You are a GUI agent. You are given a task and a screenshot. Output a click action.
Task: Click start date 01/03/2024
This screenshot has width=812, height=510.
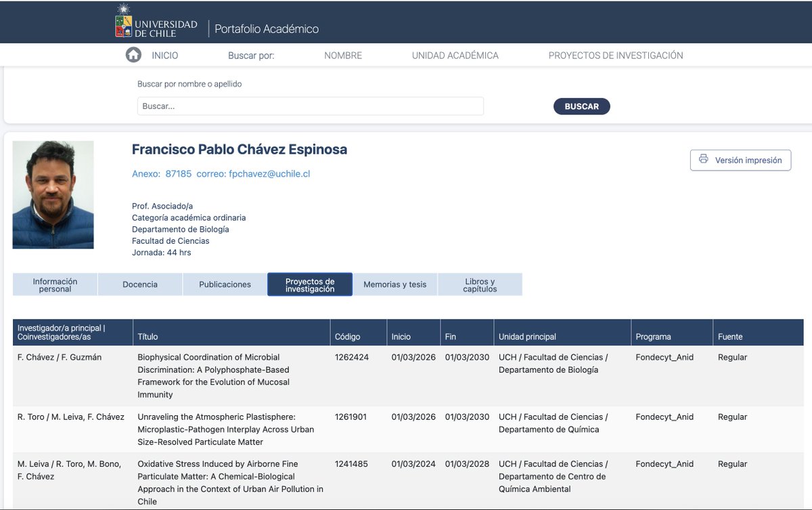click(413, 464)
